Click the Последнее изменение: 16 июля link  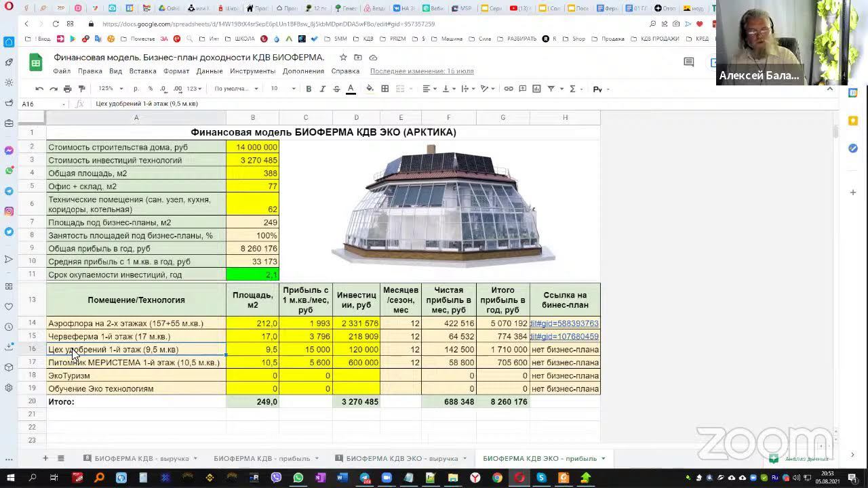[422, 71]
